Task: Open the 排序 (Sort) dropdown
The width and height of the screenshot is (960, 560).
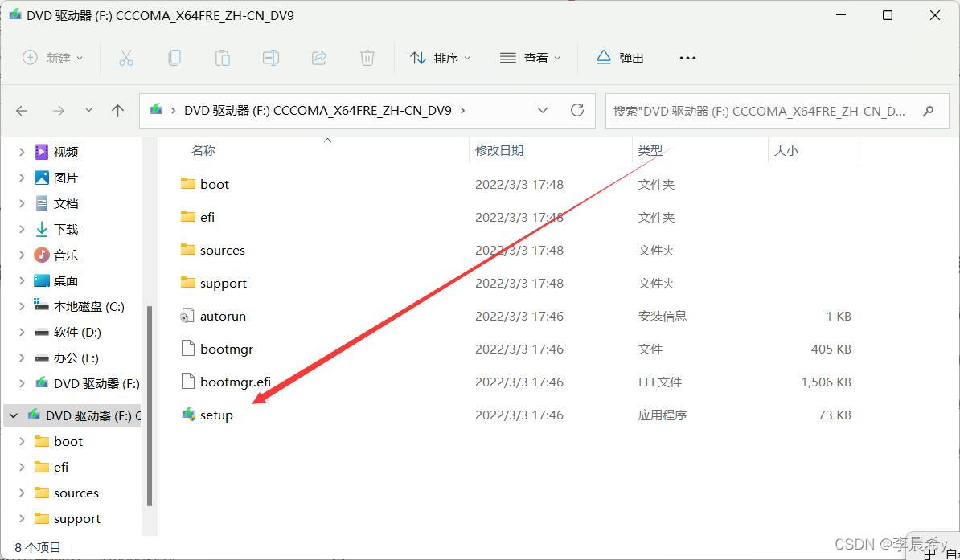Action: pyautogui.click(x=441, y=58)
